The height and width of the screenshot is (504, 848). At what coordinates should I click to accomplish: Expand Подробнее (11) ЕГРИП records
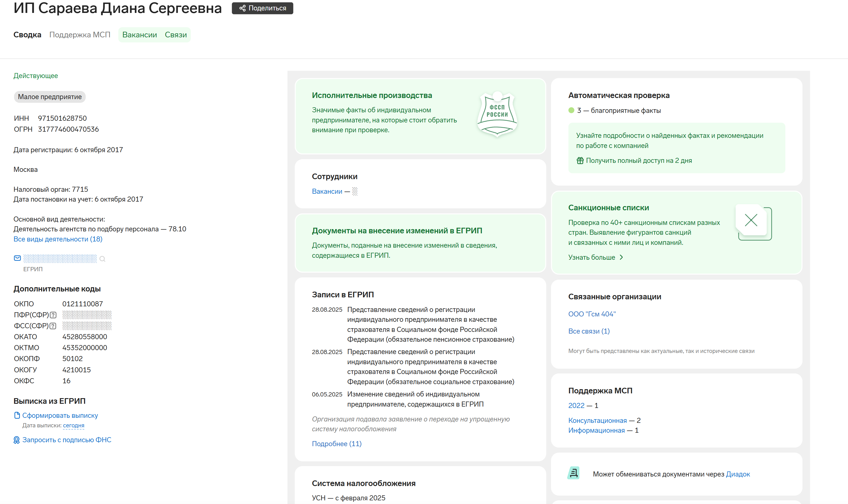[x=337, y=444]
